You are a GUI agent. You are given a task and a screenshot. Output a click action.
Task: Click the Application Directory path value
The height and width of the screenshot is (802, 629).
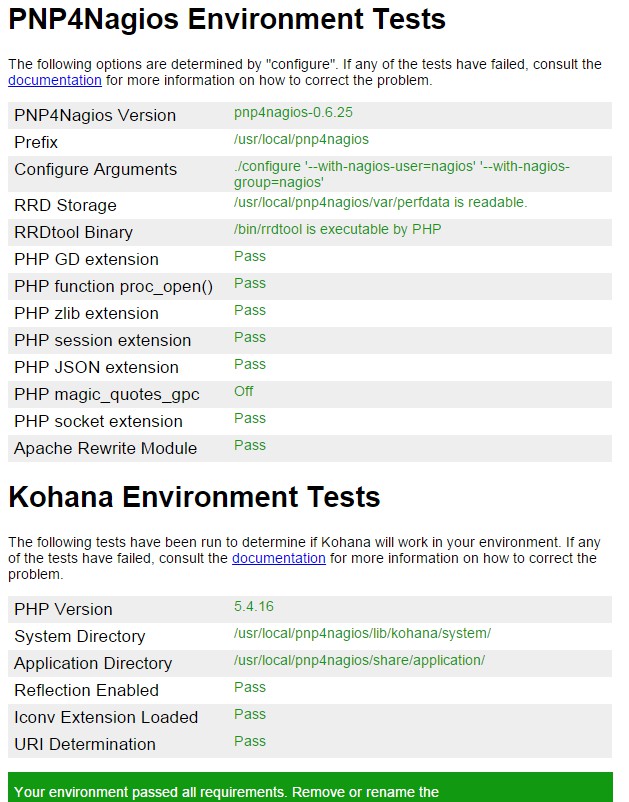(359, 660)
